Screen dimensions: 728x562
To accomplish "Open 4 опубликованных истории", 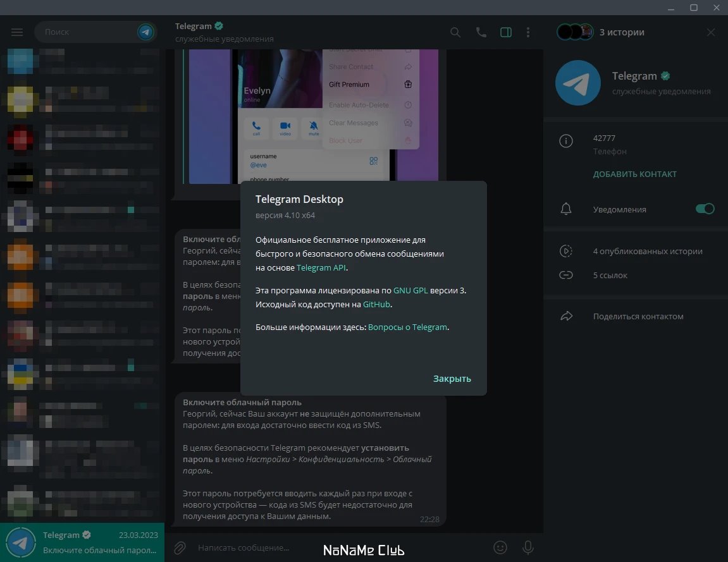I will 648,251.
